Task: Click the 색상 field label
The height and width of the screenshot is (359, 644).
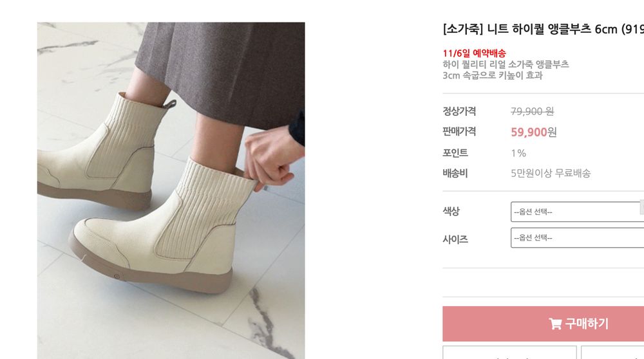Action: click(451, 211)
